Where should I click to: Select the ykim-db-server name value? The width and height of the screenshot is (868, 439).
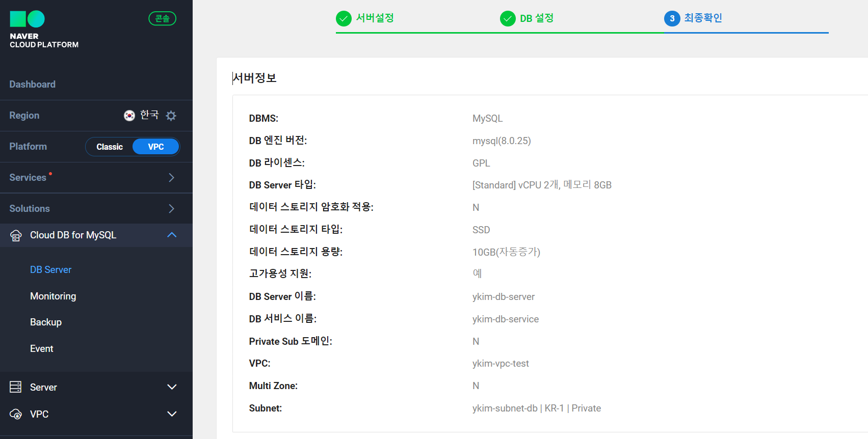pyautogui.click(x=504, y=297)
